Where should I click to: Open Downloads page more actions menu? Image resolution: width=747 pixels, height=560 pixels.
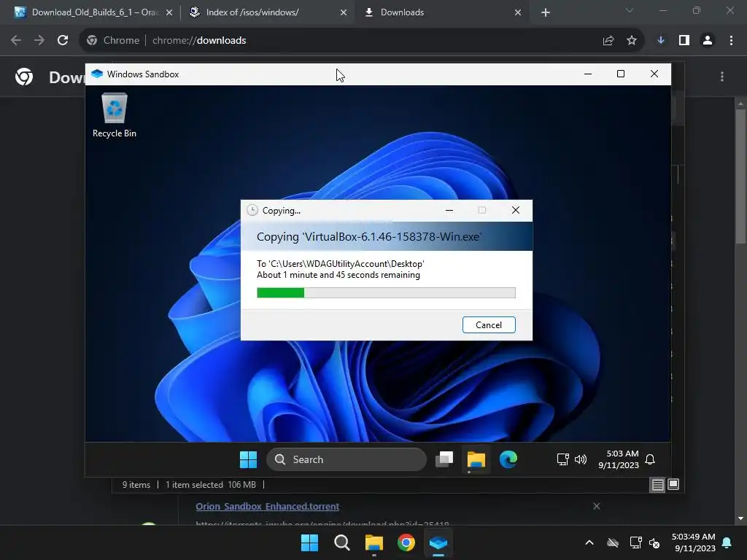[x=722, y=77]
